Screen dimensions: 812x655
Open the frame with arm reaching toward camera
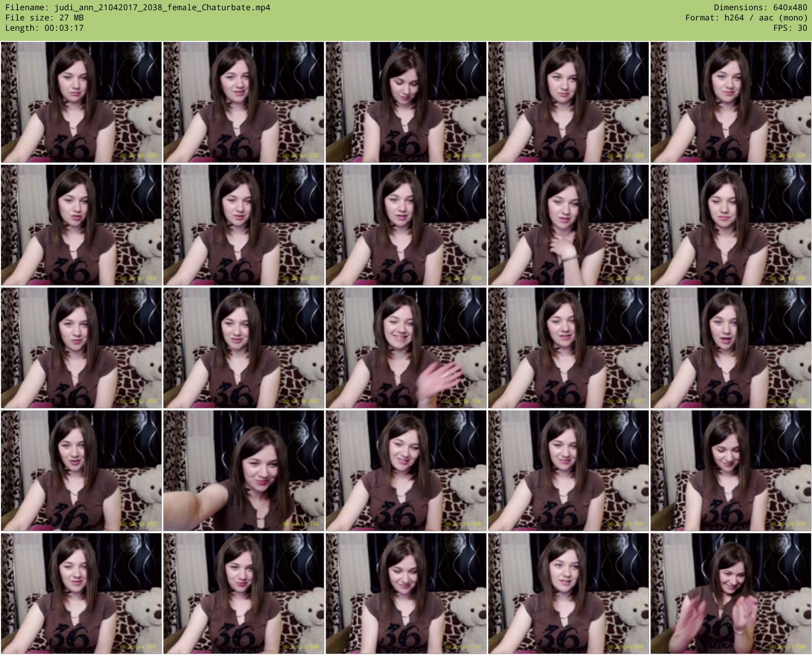[x=243, y=471]
